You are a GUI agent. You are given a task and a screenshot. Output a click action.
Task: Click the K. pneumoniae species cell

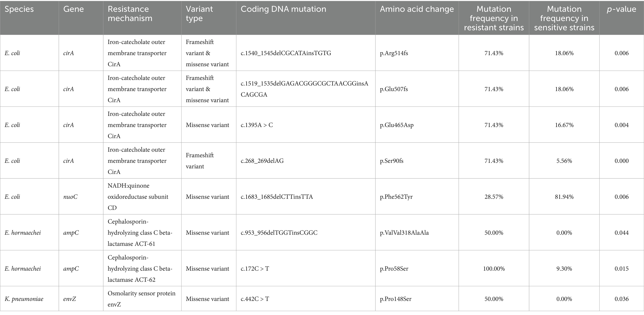pyautogui.click(x=24, y=299)
